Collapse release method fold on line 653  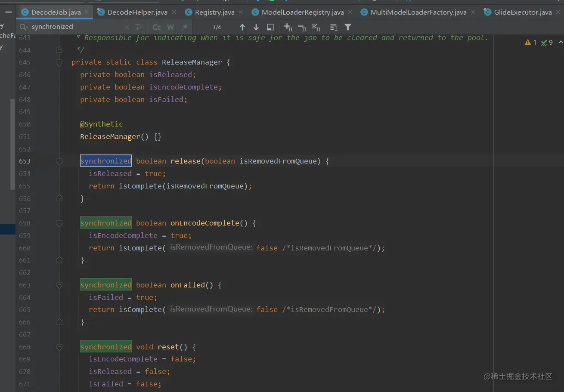59,161
